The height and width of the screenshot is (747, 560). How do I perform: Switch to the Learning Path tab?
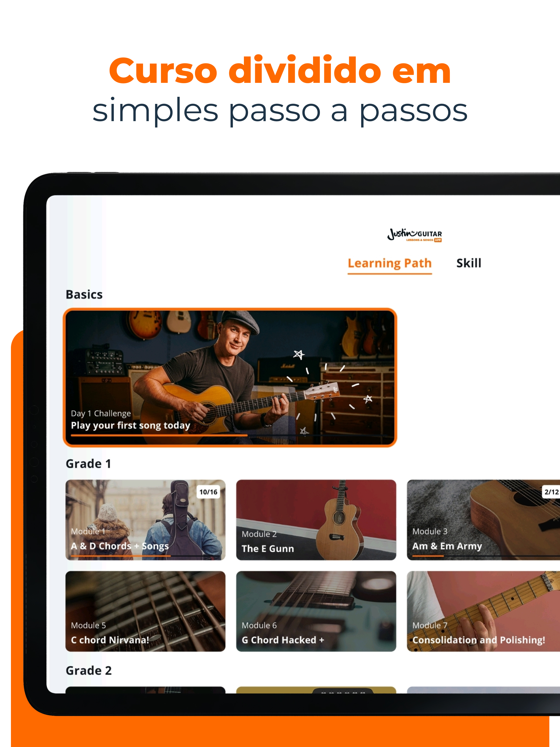[x=390, y=263]
